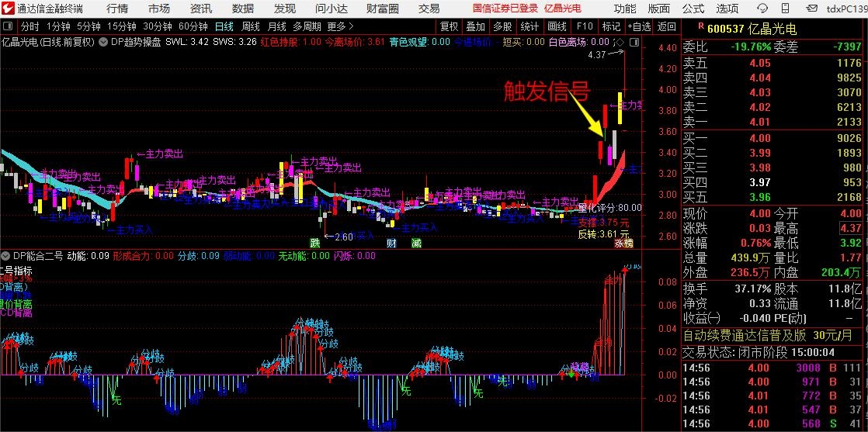This screenshot has height=432, width=868.
Task: Click the 复权 toolbar button
Action: point(450,26)
